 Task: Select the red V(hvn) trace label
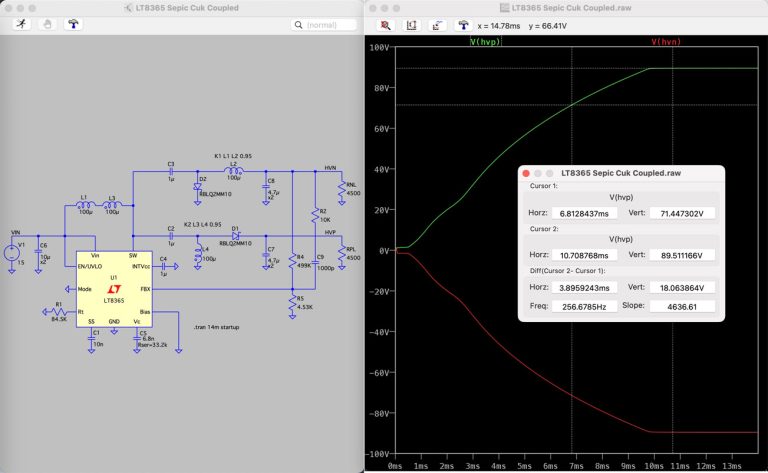[666, 42]
